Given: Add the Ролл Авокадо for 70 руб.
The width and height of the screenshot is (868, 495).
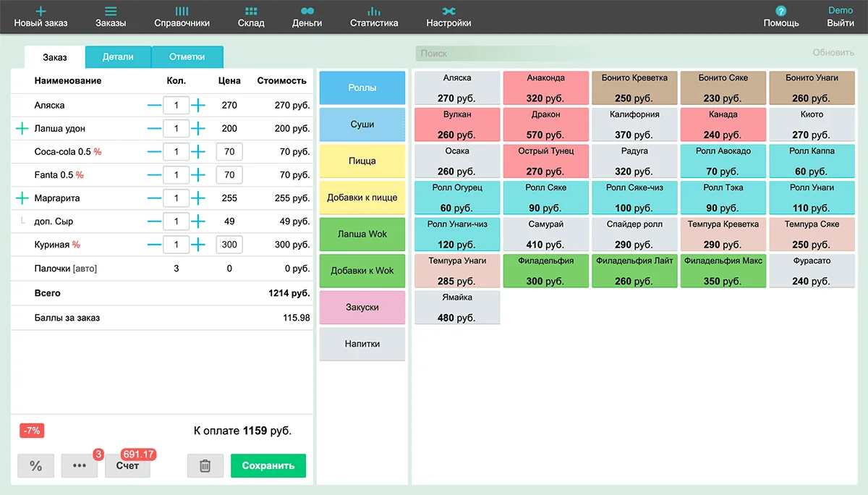Looking at the screenshot, I should [x=723, y=161].
